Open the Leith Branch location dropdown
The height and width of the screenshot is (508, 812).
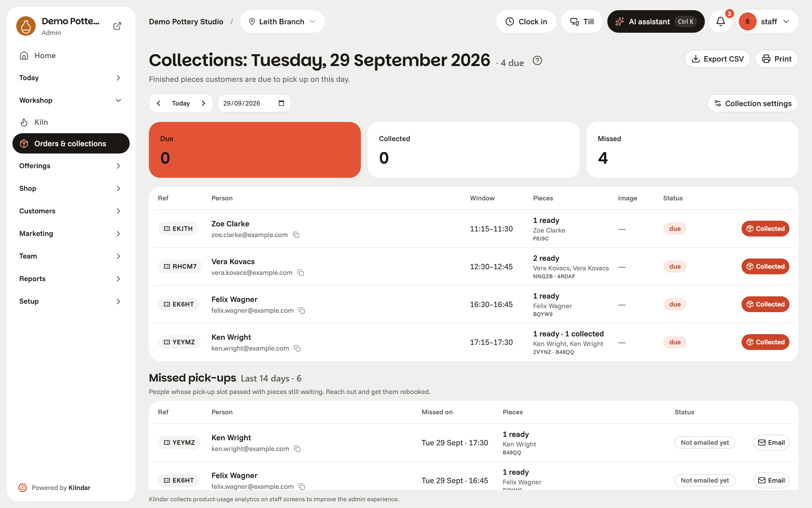[x=282, y=21]
